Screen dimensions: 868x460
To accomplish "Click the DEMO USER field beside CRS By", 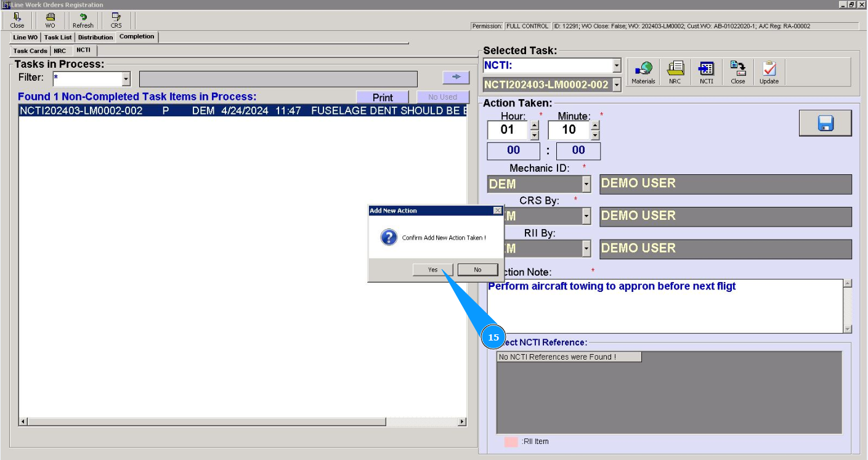I will 726,217.
